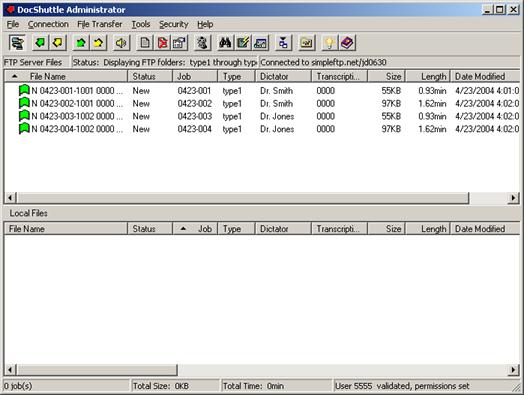524x395 pixels.
Task: Click Local Files scroll right arrow
Action: tap(514, 370)
